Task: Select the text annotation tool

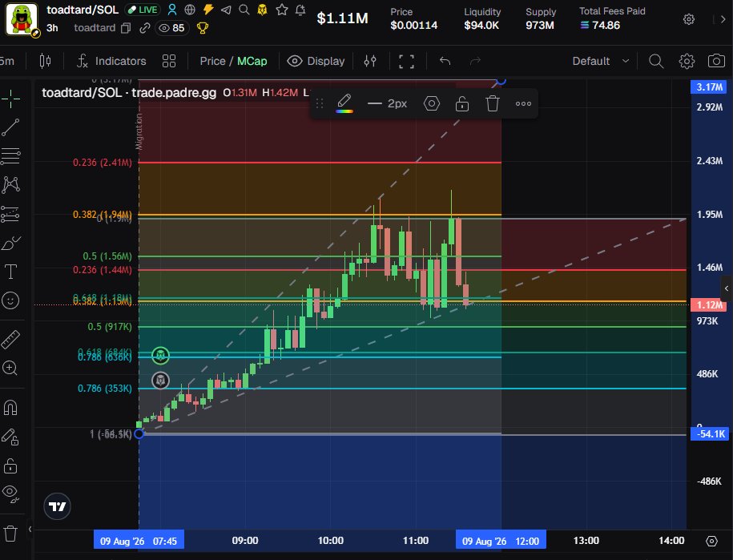Action: 10,272
